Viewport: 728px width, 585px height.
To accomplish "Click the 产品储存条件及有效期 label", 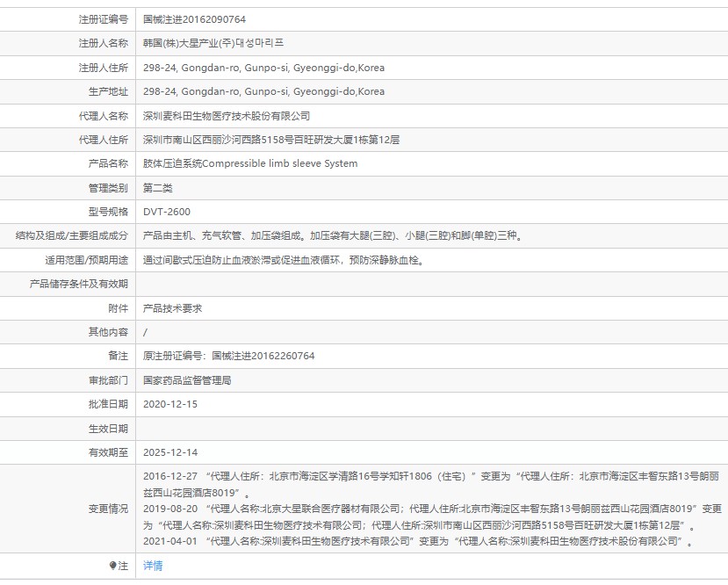I will (x=78, y=284).
